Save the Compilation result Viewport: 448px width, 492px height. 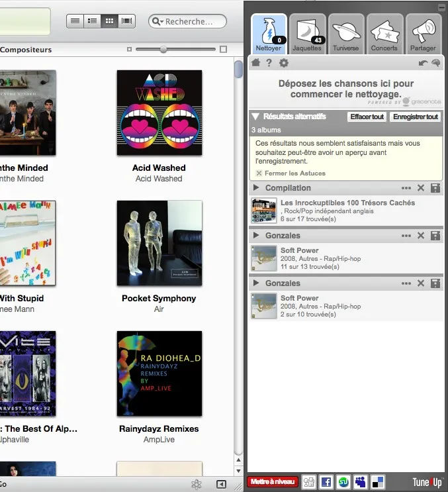(x=435, y=188)
